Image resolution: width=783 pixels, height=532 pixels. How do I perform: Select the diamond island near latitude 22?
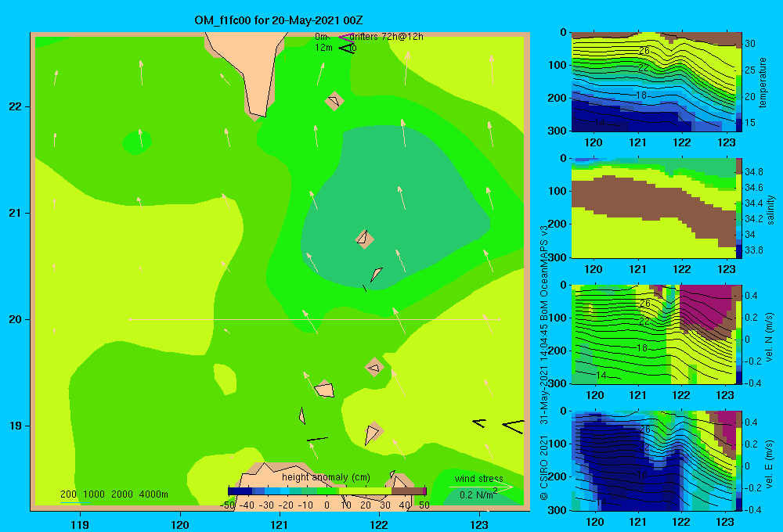tap(334, 101)
